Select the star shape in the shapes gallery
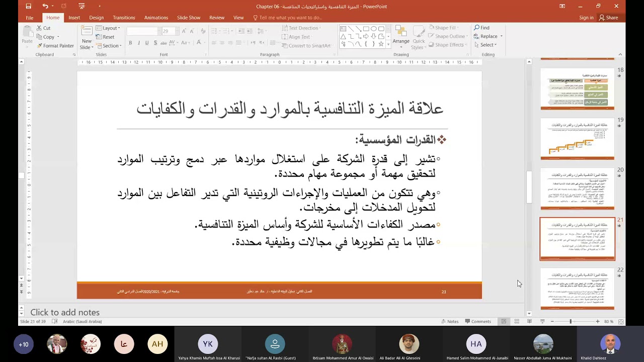This screenshot has height=362, width=644. coord(381,44)
